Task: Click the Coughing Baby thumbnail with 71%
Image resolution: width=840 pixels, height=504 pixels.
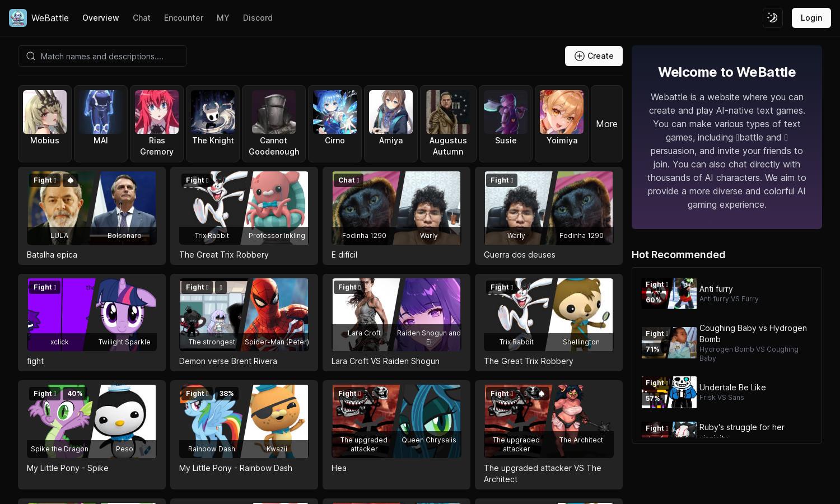Action: tap(669, 343)
